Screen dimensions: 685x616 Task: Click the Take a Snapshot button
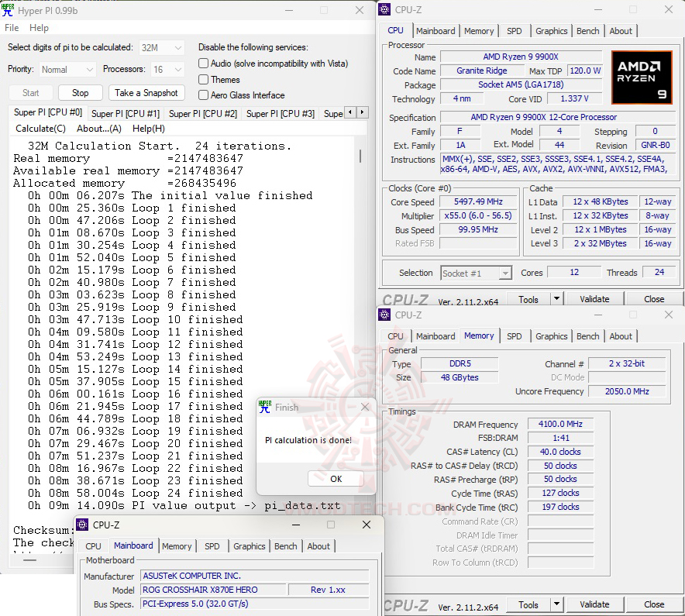coord(146,92)
